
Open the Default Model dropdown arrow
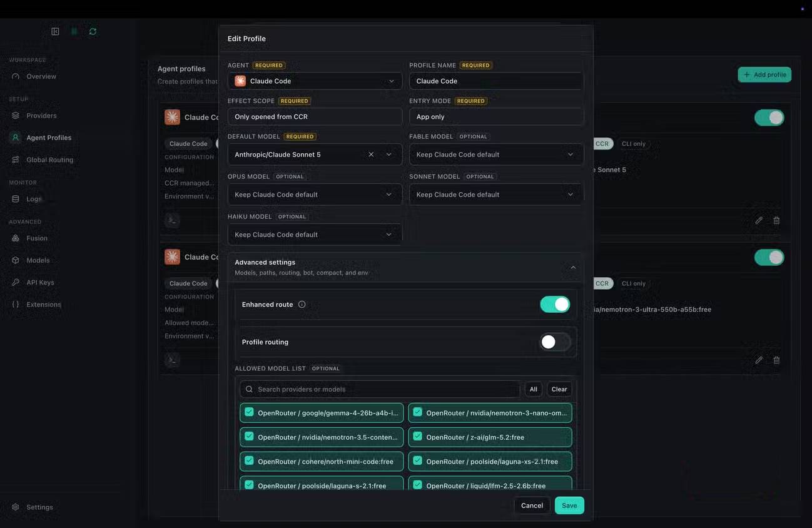click(x=389, y=155)
